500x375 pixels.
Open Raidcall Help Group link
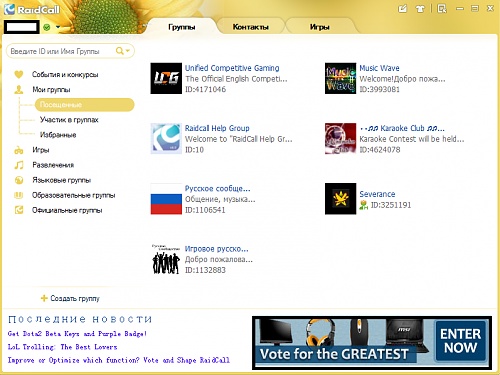pyautogui.click(x=217, y=128)
